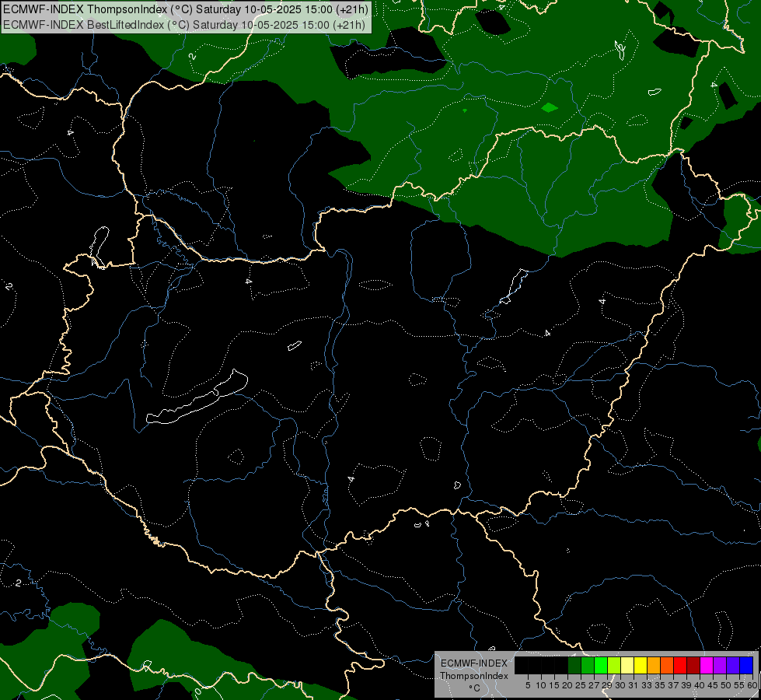This screenshot has height=700, width=761.
Task: Select the ThompsonIndex title line at top
Action: pos(186,9)
